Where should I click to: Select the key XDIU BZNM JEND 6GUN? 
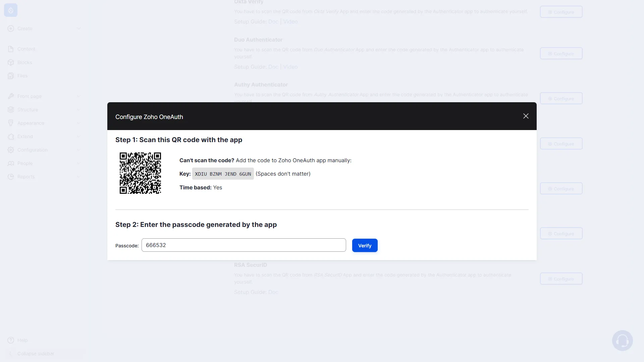pyautogui.click(x=223, y=174)
